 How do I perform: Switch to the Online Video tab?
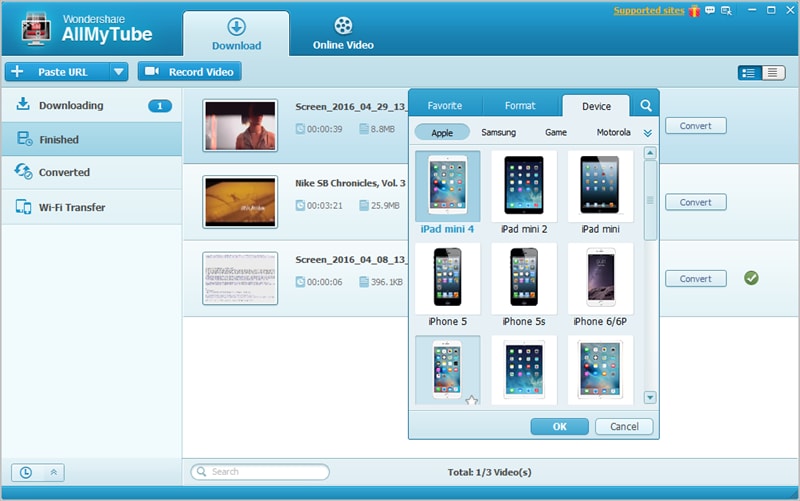coord(343,34)
